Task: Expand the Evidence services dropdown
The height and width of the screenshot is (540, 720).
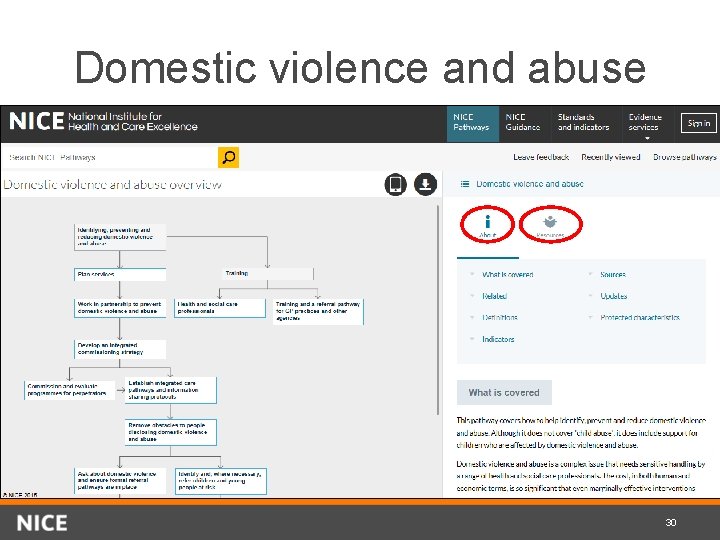Action: click(645, 125)
